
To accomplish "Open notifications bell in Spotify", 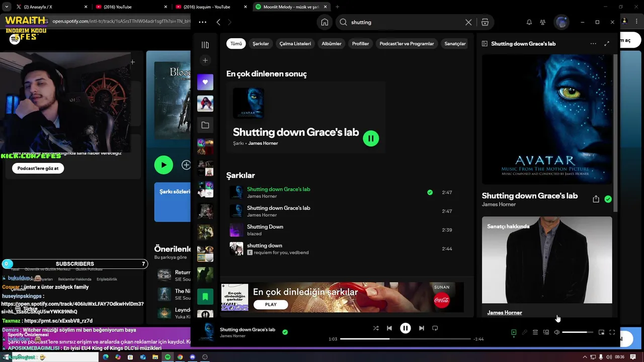I will (529, 22).
